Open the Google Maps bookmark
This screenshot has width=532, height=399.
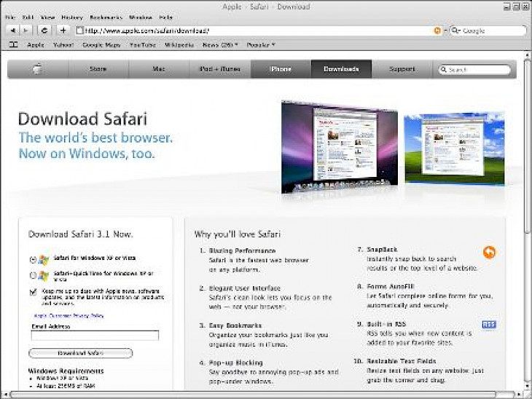tap(101, 44)
